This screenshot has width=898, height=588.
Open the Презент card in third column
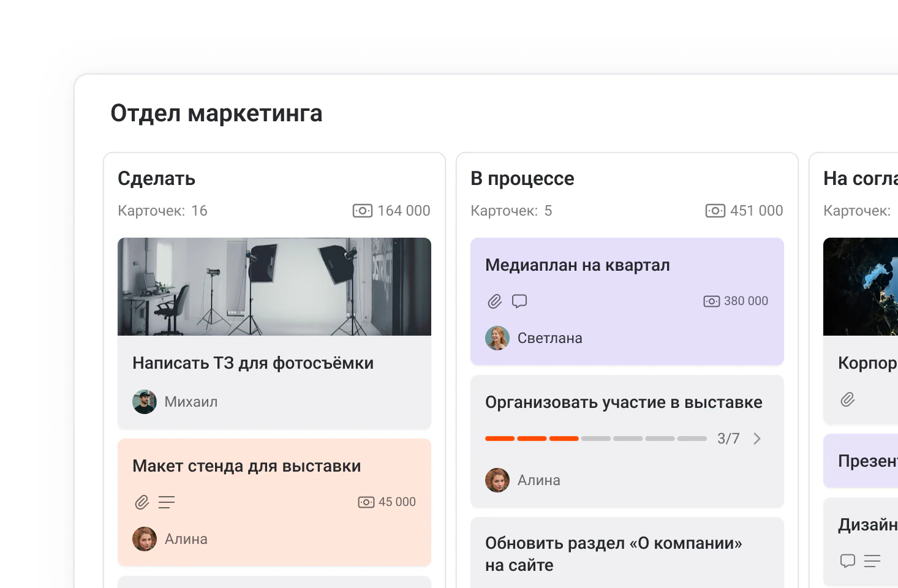pos(861,461)
